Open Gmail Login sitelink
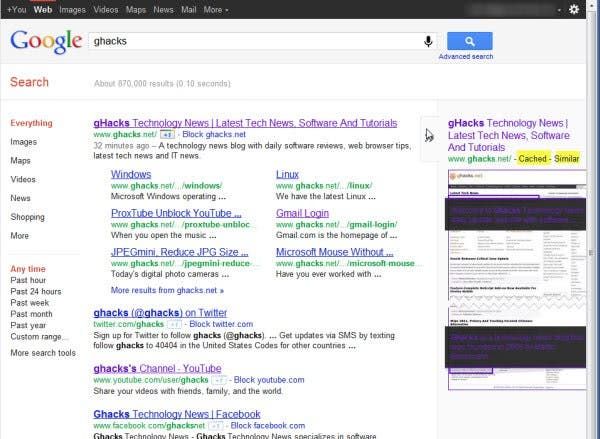This screenshot has width=600, height=439. 302,213
